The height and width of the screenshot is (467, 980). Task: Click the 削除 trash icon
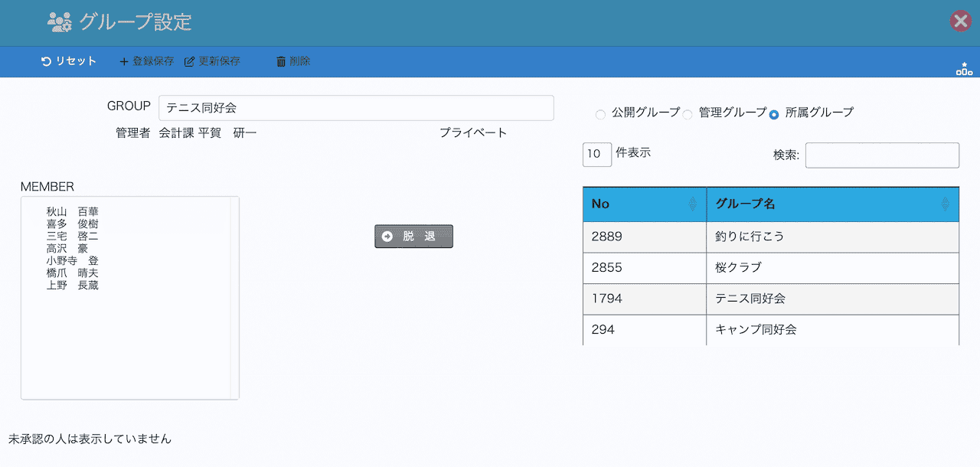tap(281, 61)
